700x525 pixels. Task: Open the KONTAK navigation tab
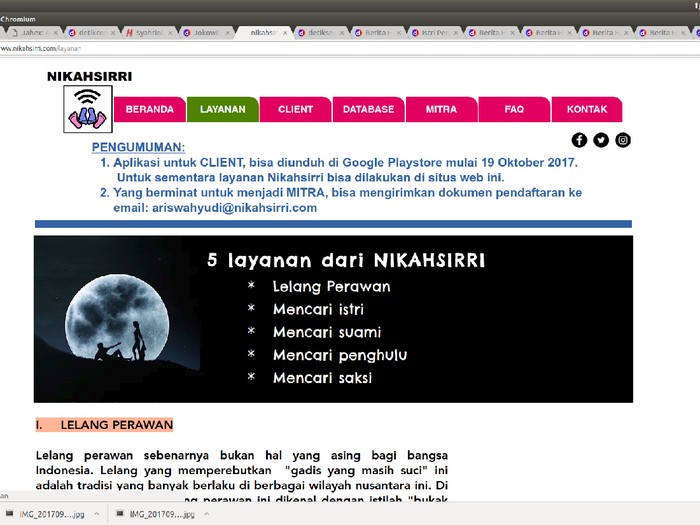[587, 109]
